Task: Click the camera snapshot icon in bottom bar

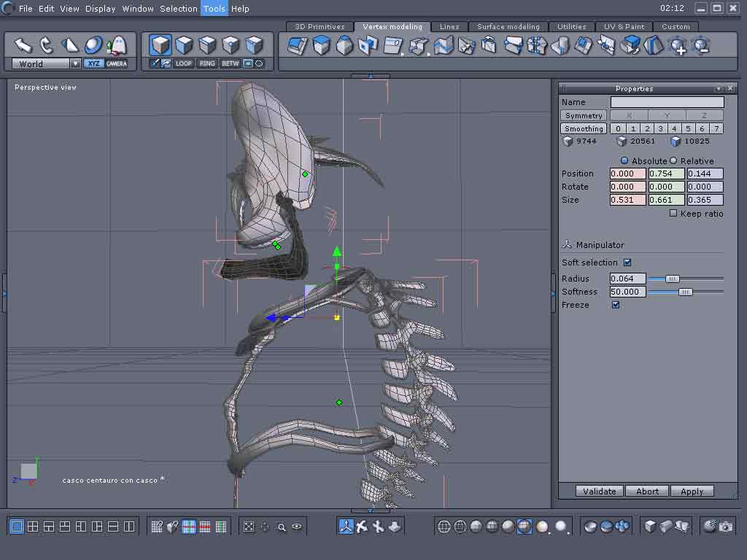Action: pyautogui.click(x=725, y=526)
